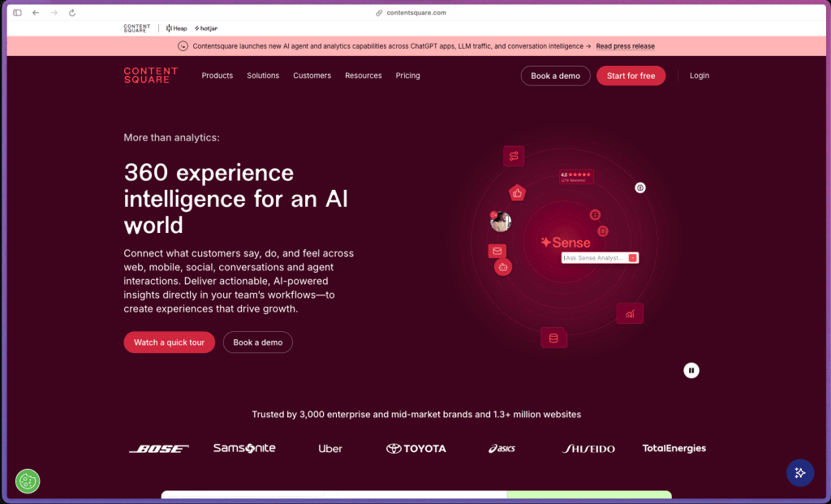
Task: Click the "Trusted by 3,000 enterprise" text line
Action: (x=416, y=415)
